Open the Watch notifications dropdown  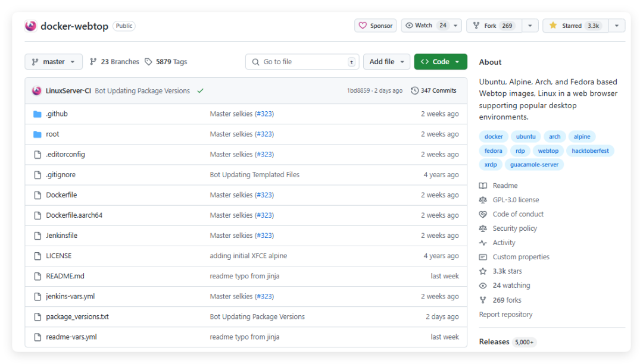click(455, 26)
